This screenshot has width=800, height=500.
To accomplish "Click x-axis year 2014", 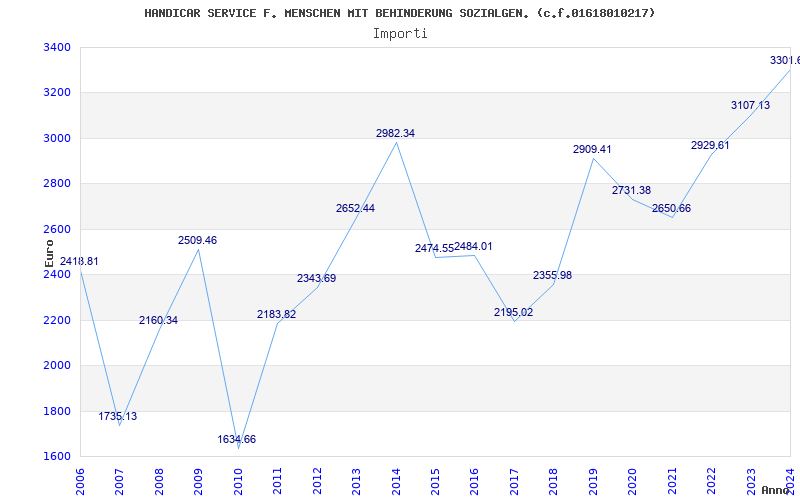I will (x=396, y=481).
